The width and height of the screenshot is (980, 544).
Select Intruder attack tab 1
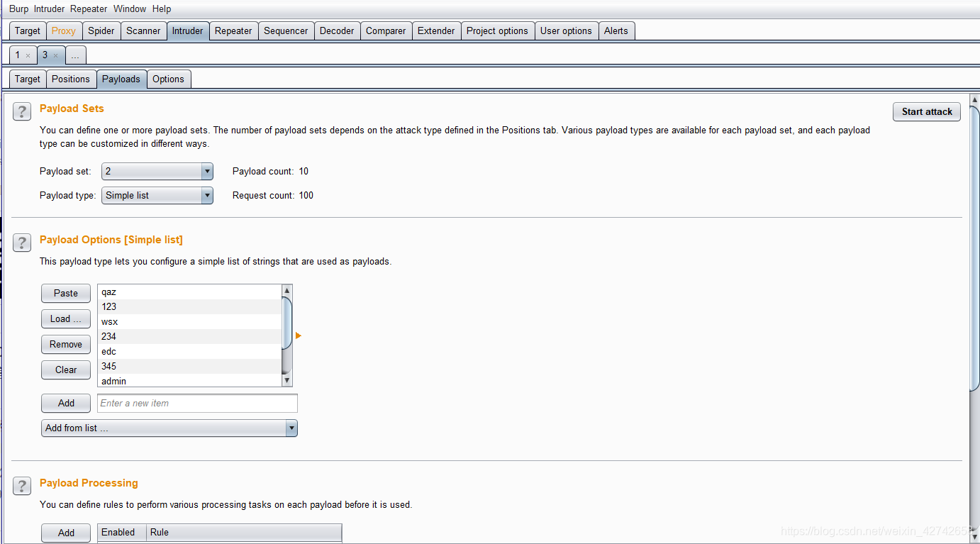coord(18,55)
